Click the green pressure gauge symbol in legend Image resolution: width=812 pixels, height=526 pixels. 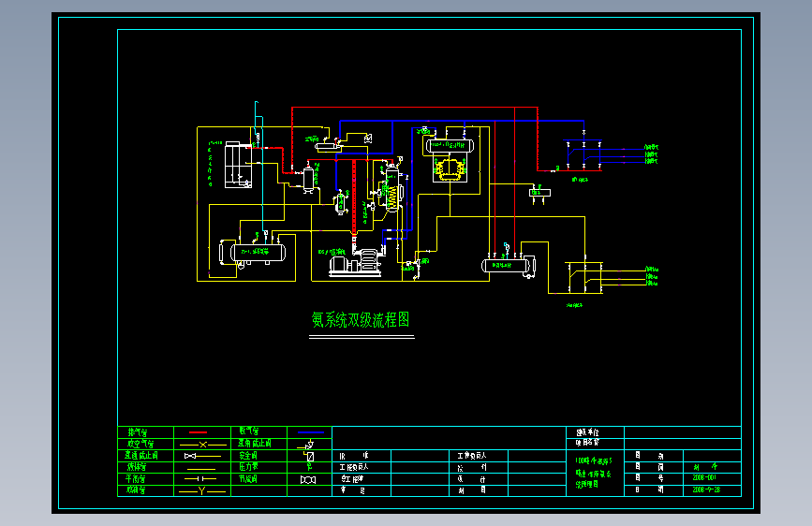(x=310, y=466)
